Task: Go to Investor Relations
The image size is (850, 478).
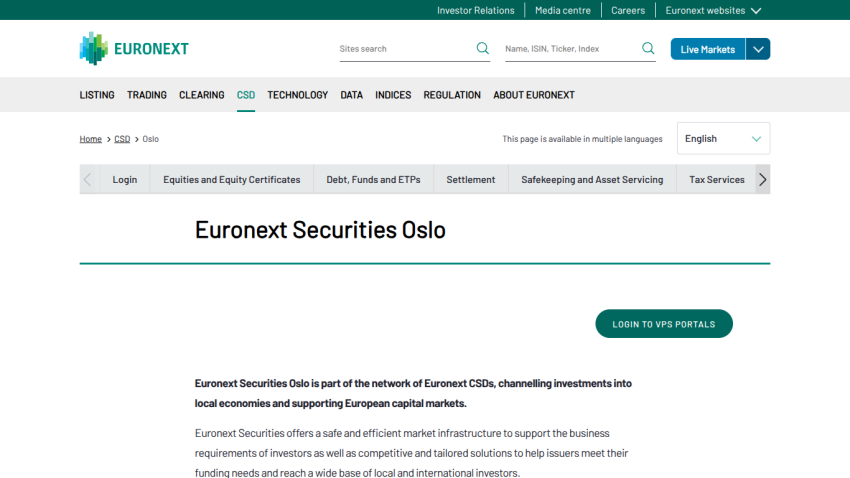Action: (475, 10)
